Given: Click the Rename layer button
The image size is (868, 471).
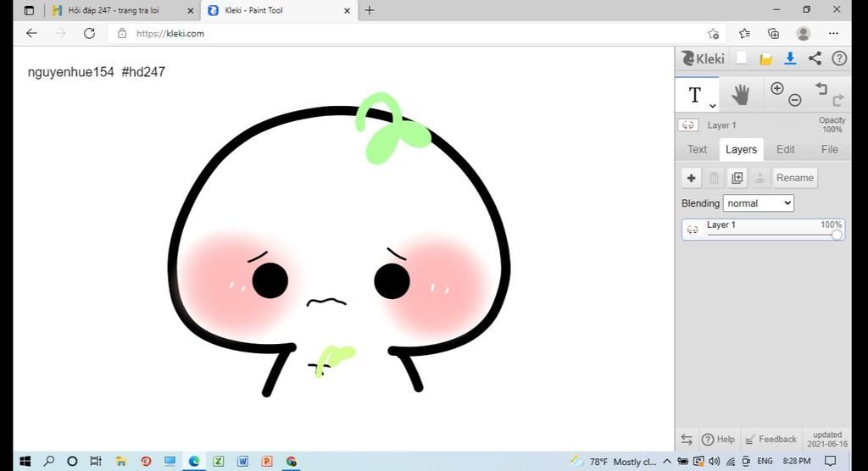Looking at the screenshot, I should [x=795, y=178].
